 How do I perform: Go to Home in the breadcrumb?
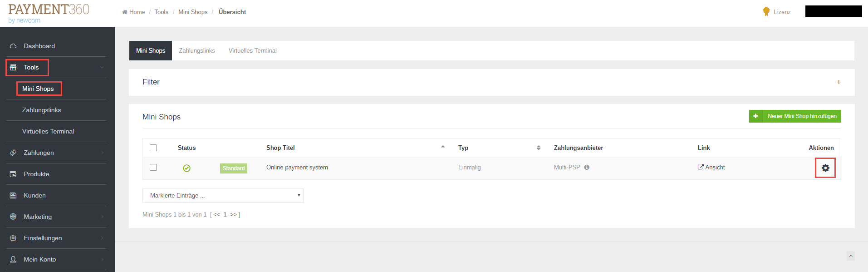coord(137,12)
